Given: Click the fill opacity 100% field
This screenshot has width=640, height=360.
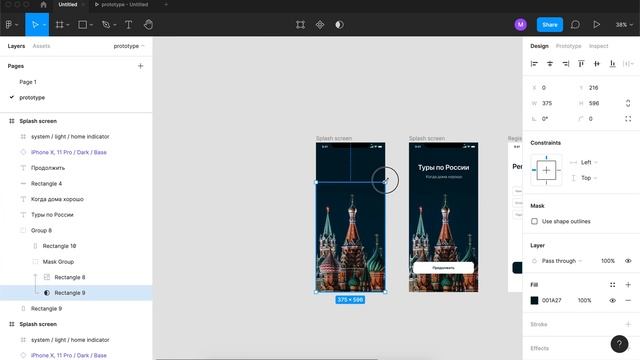Looking at the screenshot, I should [x=584, y=300].
